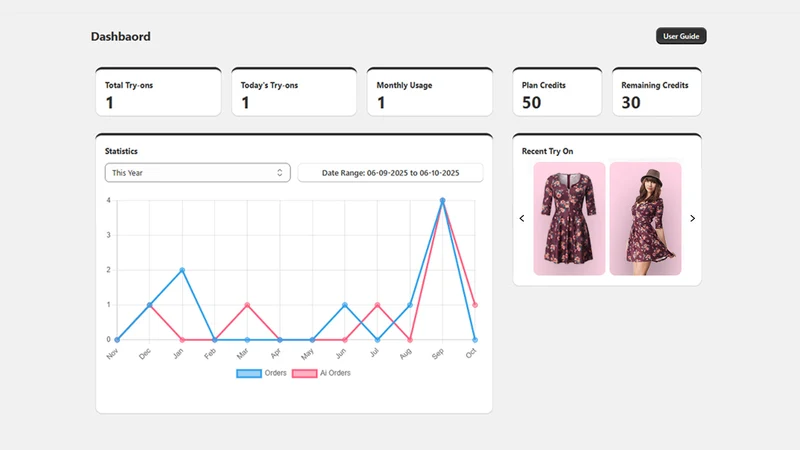Click the Oct Ai Orders point at 1
This screenshot has width=800, height=450.
[x=475, y=305]
